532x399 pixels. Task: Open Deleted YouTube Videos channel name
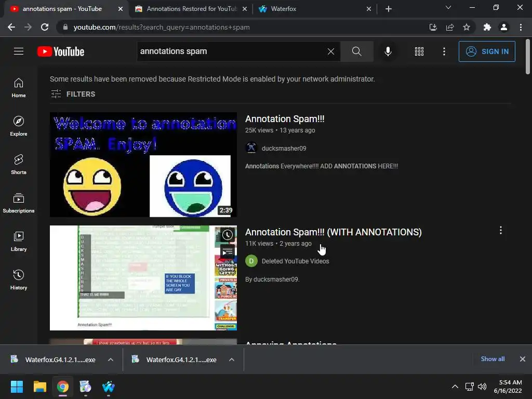click(295, 261)
